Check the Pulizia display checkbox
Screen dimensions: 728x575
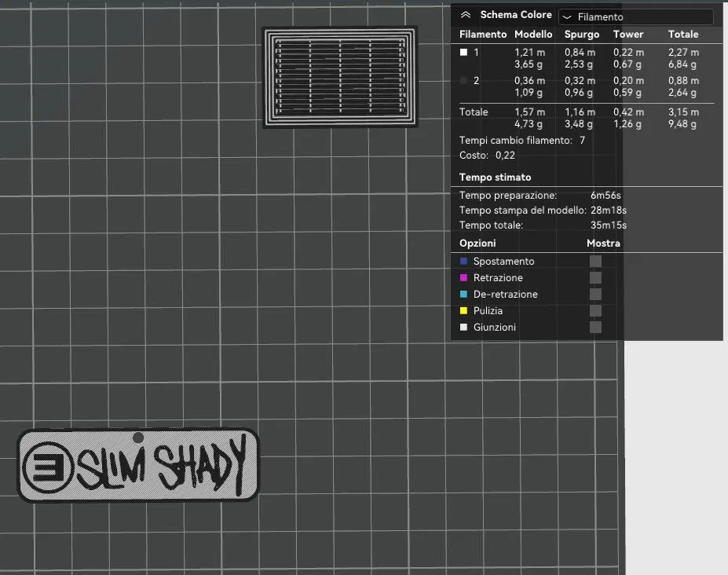tap(596, 310)
